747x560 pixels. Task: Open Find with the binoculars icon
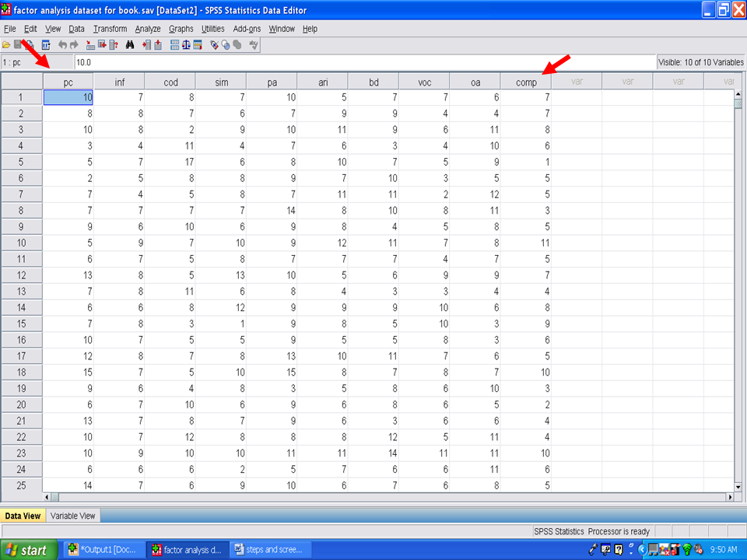(130, 45)
